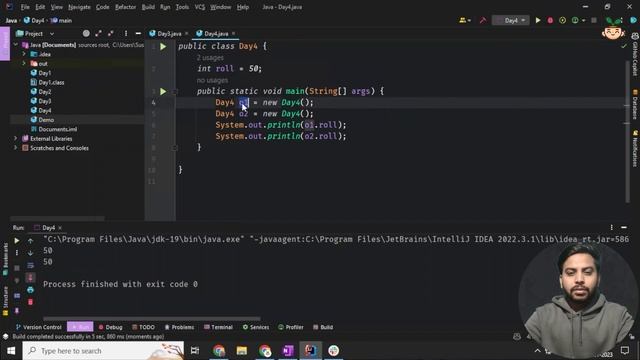Hide the Project tool window
The height and width of the screenshot is (360, 640).
(138, 33)
